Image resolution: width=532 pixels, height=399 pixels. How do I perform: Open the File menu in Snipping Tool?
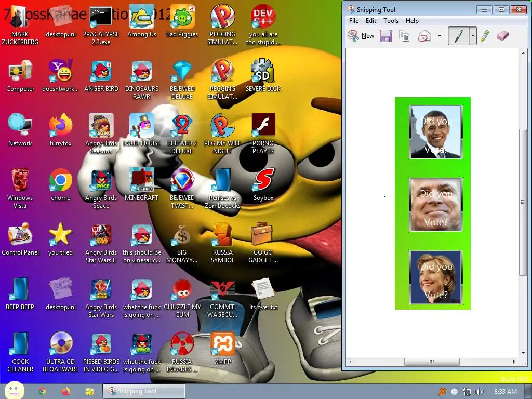coord(354,21)
